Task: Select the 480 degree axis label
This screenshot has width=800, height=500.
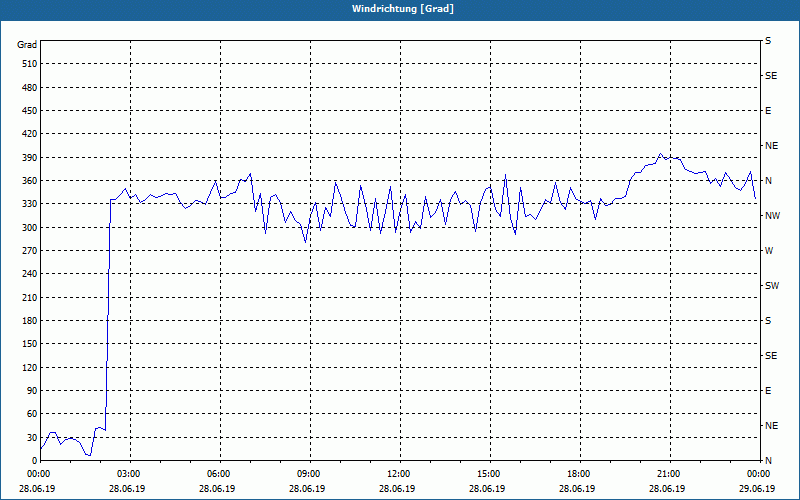Action: [30, 87]
